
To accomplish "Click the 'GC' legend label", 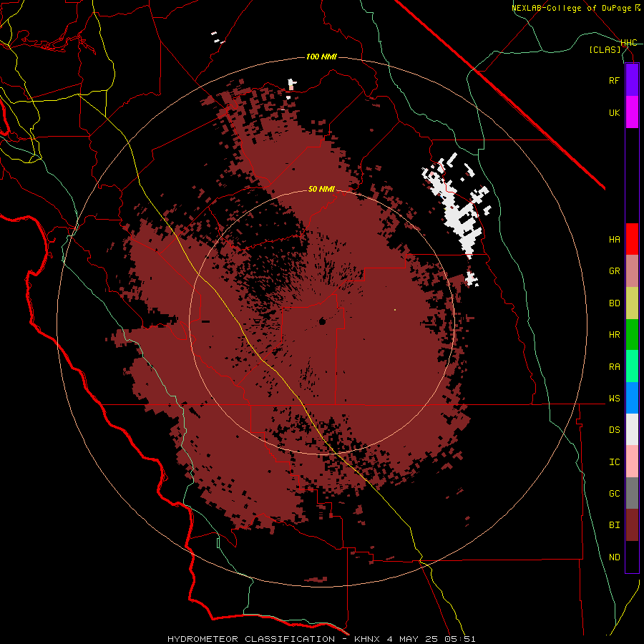I will [x=615, y=494].
